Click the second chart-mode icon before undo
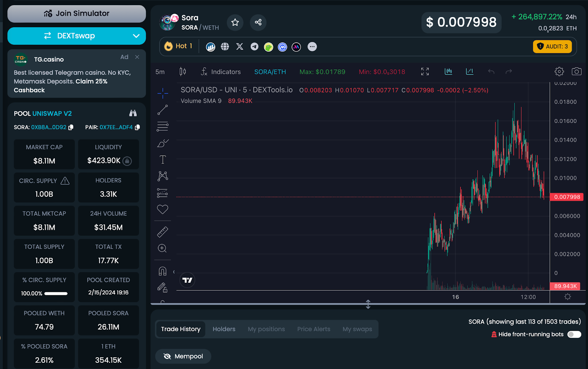 coord(470,72)
